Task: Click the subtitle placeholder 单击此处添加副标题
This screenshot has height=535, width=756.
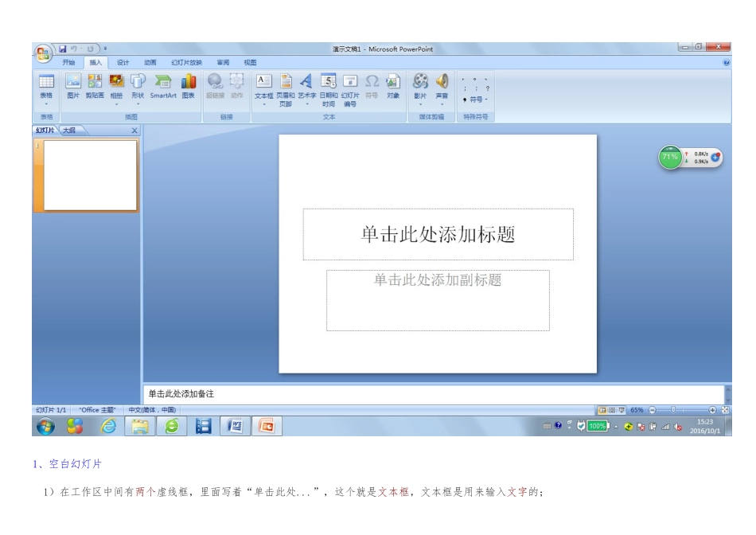Action: (x=438, y=300)
